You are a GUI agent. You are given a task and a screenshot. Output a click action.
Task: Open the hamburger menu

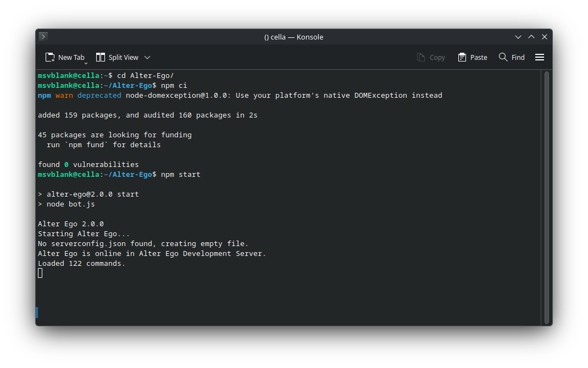tap(539, 57)
